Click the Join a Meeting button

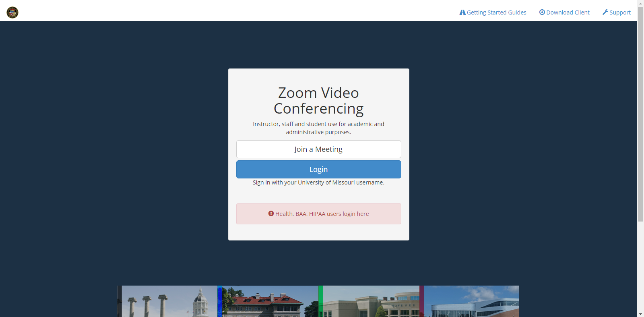[x=319, y=149]
